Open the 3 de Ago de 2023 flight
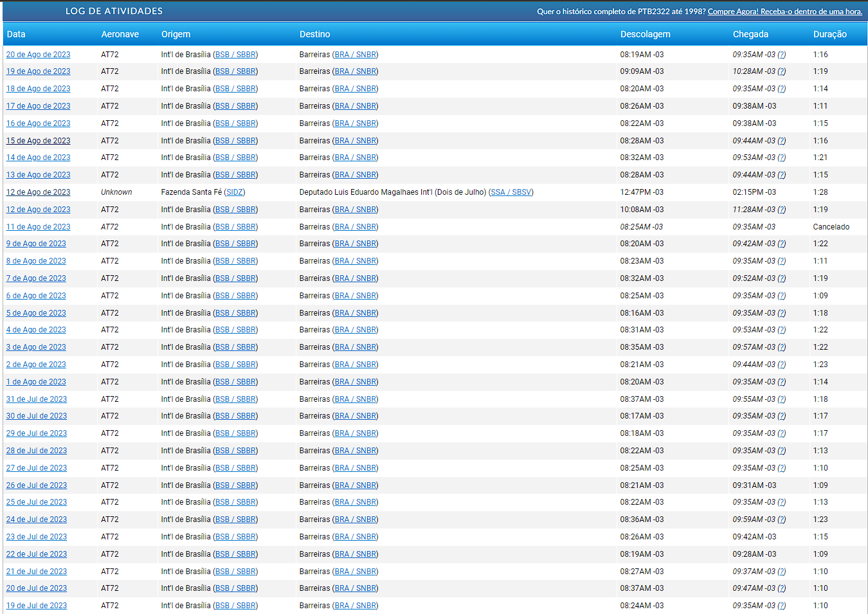 (x=36, y=347)
